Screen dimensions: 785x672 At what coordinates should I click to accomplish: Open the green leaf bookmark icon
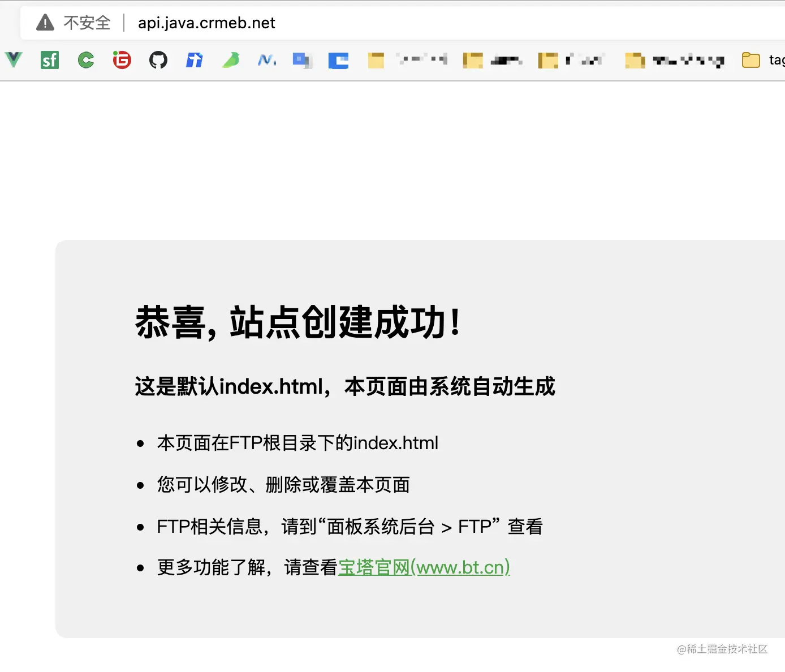[x=231, y=59]
